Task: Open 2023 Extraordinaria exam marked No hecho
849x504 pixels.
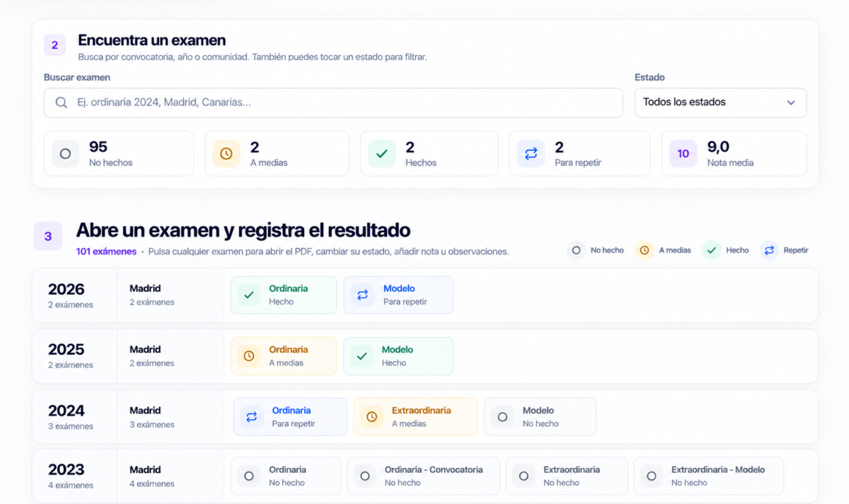Action: 567,476
